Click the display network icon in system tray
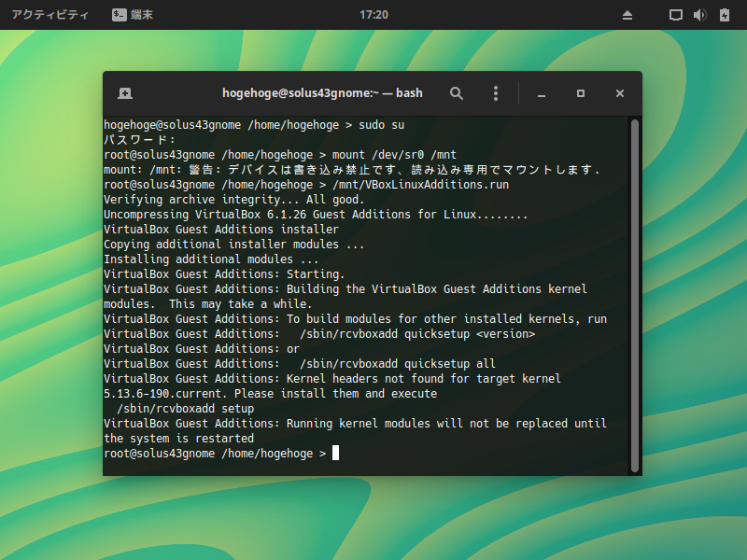Screen dimensions: 747x560 [675, 15]
